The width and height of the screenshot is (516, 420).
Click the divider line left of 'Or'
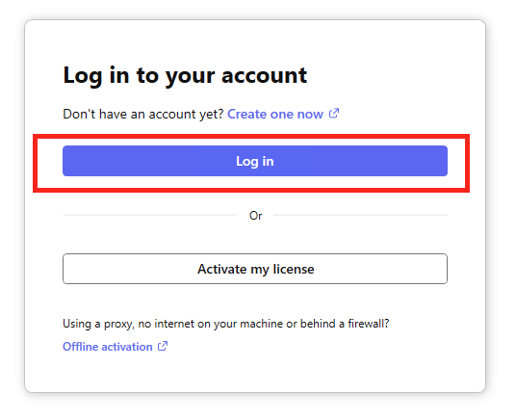(x=150, y=215)
